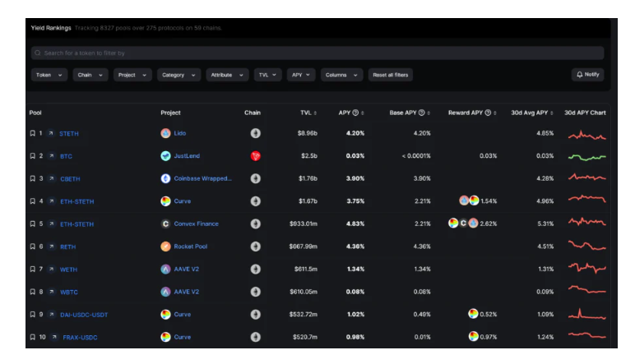The width and height of the screenshot is (635, 364).
Task: Open external link arrow for WETH pool
Action: [52, 269]
